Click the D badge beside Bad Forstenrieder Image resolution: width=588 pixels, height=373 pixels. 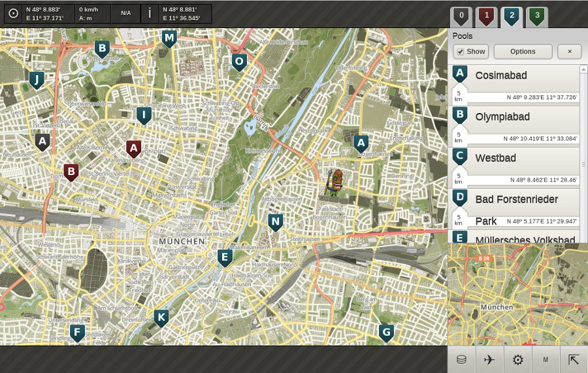coord(460,197)
